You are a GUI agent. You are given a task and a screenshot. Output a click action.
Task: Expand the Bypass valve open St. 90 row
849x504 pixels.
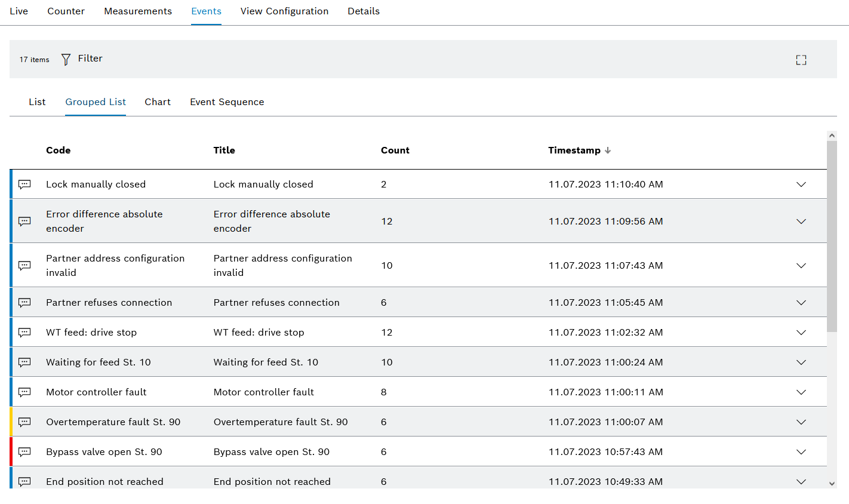pyautogui.click(x=801, y=452)
